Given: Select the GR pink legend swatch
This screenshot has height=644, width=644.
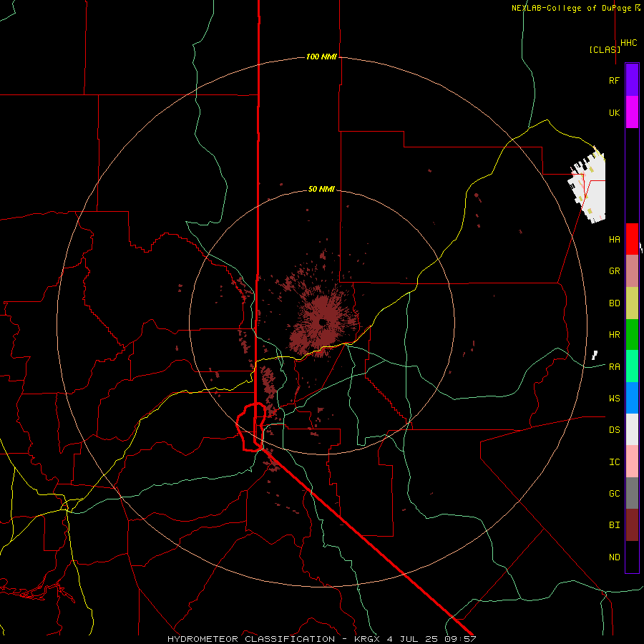Looking at the screenshot, I should 632,271.
